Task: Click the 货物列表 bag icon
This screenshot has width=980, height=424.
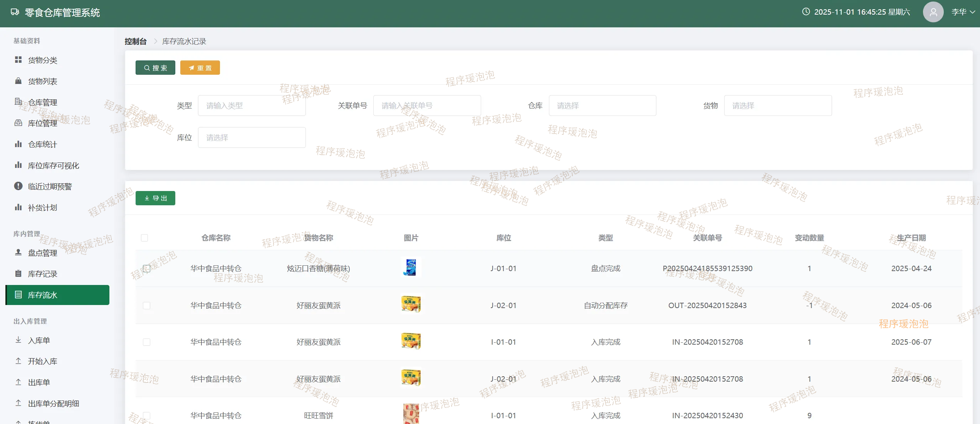Action: point(18,81)
